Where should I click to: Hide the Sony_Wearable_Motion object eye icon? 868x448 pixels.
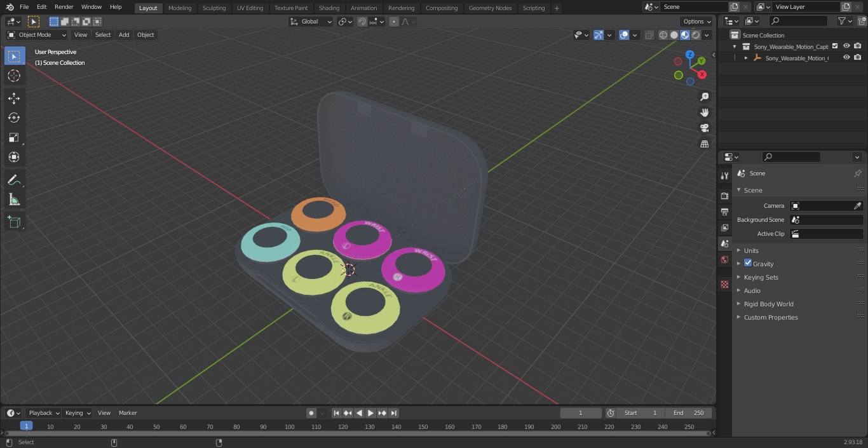tap(846, 58)
